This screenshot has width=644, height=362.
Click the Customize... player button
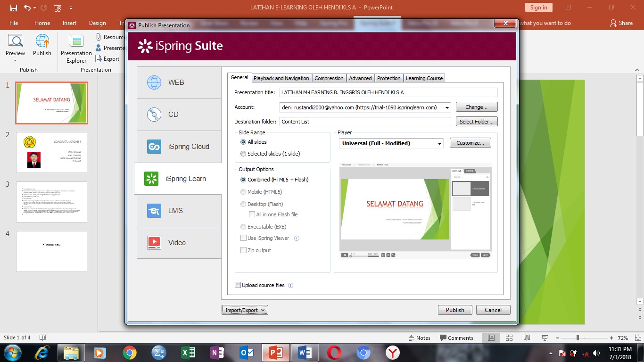tap(471, 143)
